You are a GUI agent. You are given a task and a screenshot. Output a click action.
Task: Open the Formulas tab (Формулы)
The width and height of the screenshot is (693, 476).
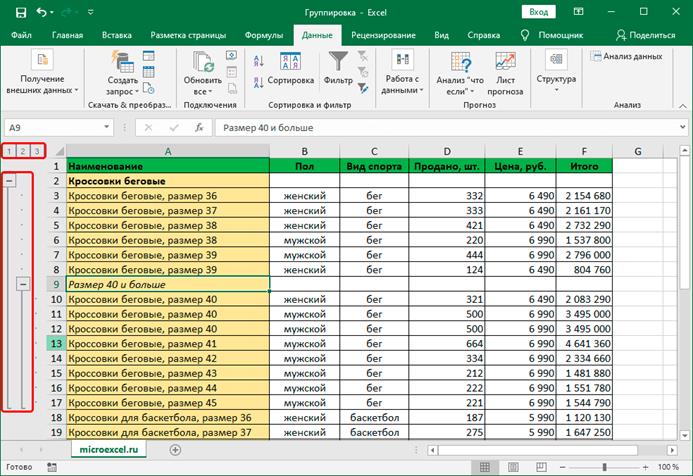coord(263,35)
